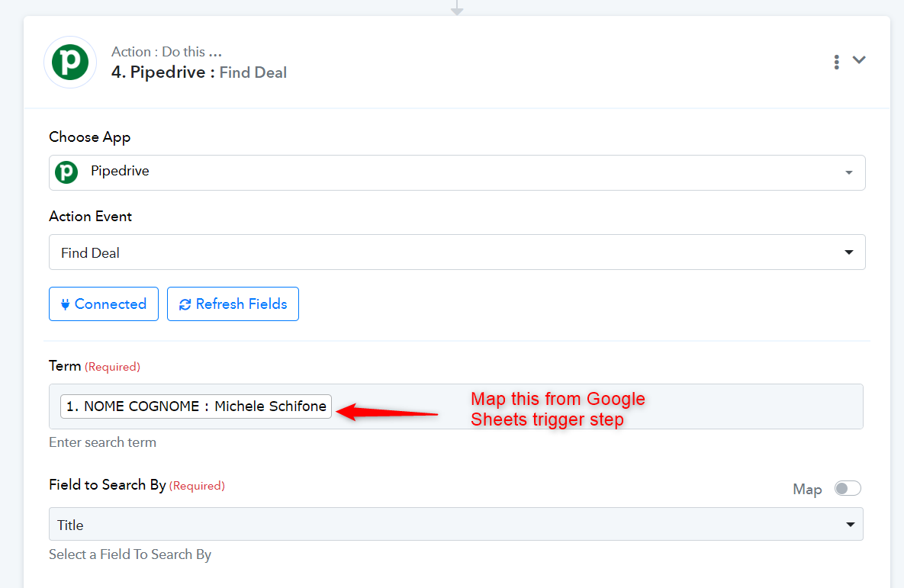Open the Field to Search By Title dropdown
This screenshot has height=588, width=904.
pos(456,524)
